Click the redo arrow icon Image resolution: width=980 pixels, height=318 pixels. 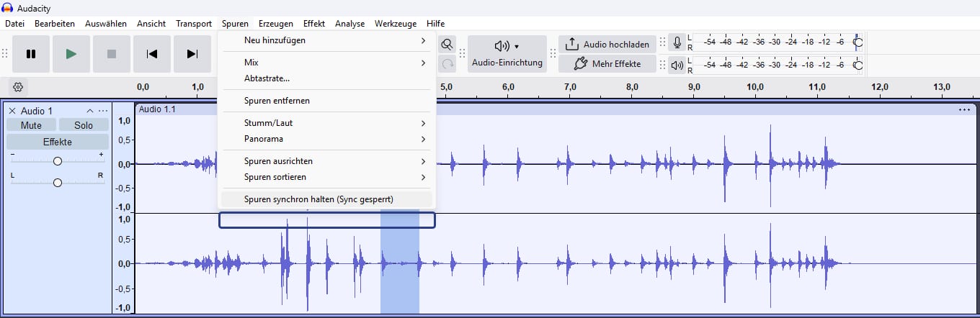click(447, 64)
